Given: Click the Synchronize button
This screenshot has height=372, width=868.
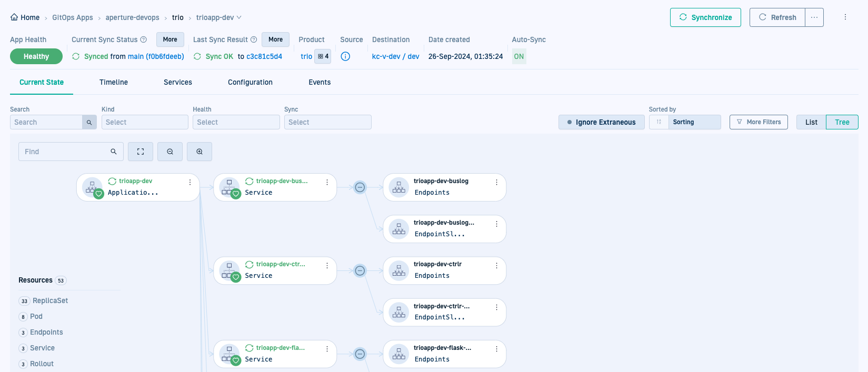Looking at the screenshot, I should click(x=705, y=17).
